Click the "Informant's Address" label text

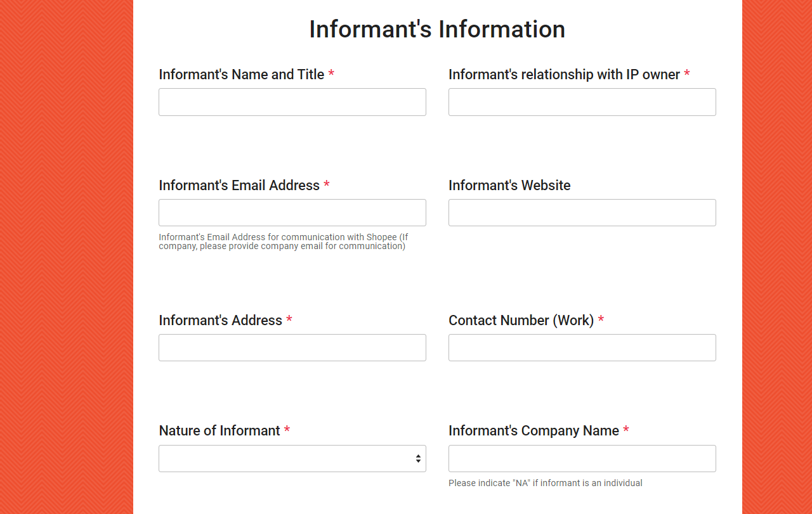pos(220,321)
